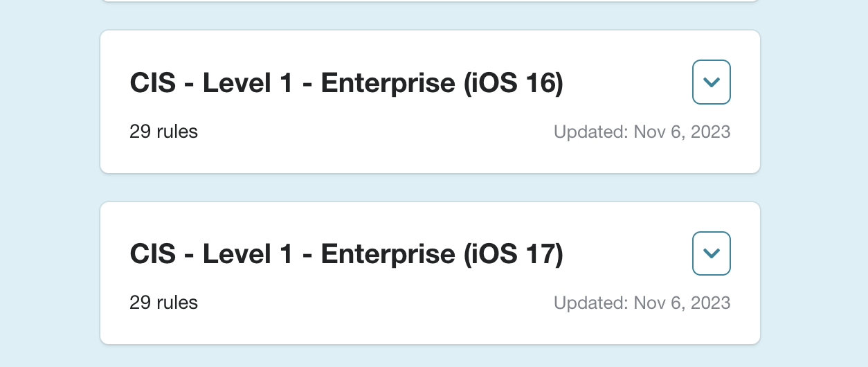Expand the CIS Level 1 iOS 17 card

coord(712,253)
